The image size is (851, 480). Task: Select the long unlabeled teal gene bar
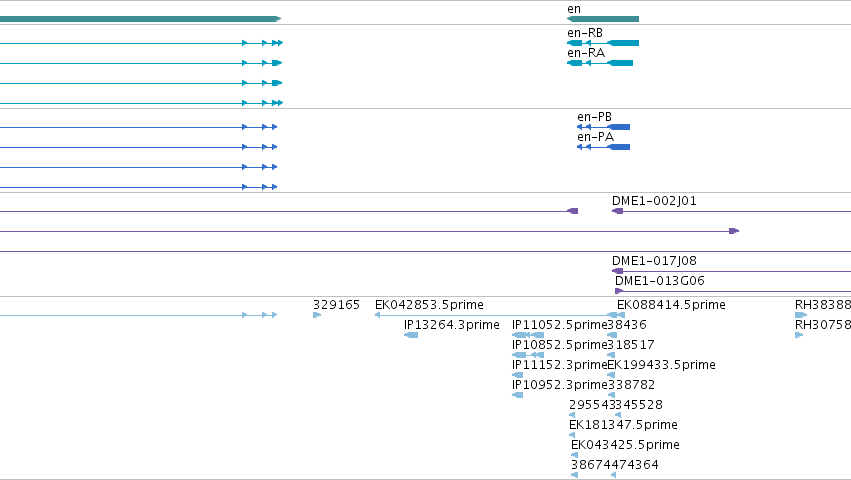(x=140, y=19)
